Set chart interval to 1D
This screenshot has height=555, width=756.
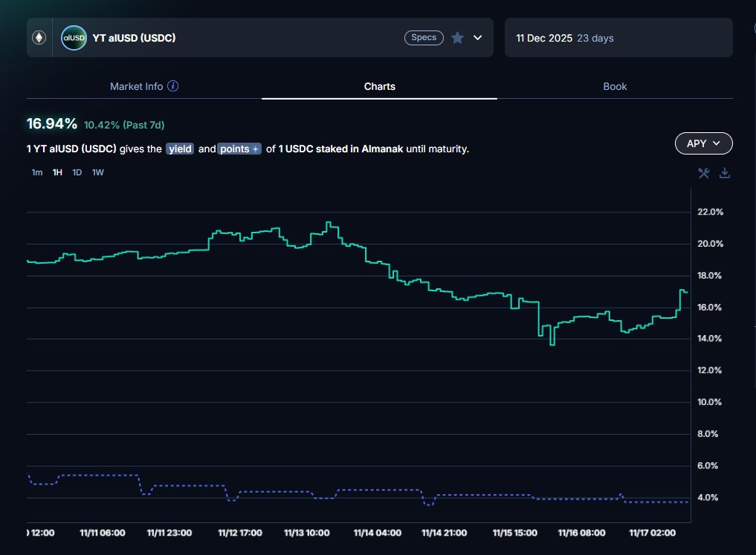[77, 172]
